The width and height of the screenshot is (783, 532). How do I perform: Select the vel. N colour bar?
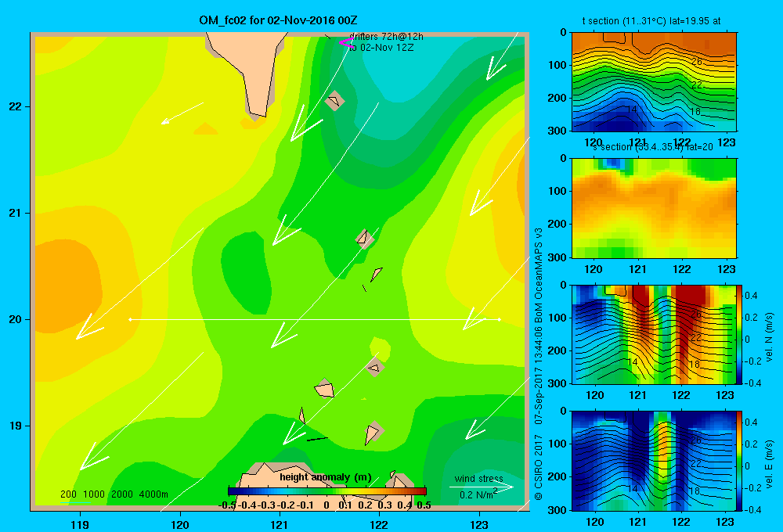coord(739,334)
